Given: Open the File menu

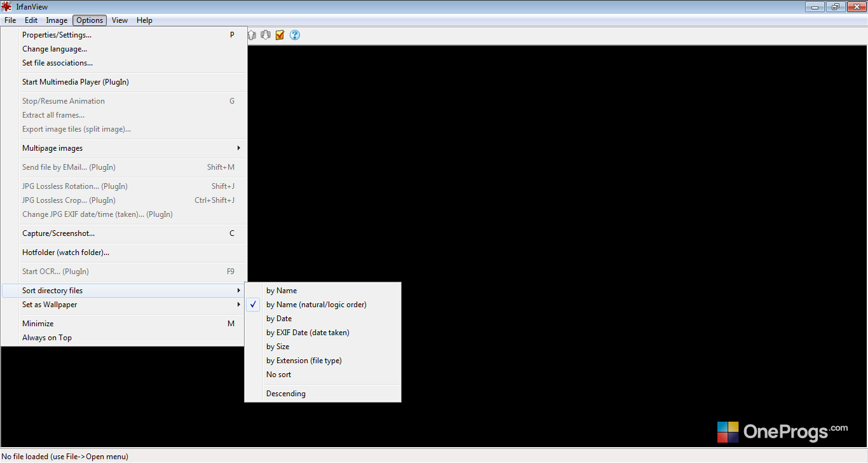Looking at the screenshot, I should click(x=10, y=20).
